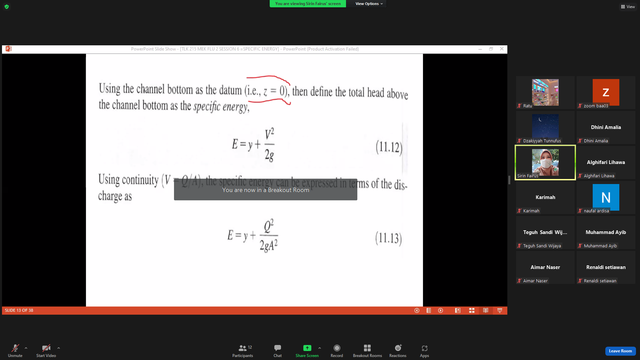This screenshot has width=640, height=360.
Task: Click the green Share Screen button
Action: [307, 350]
